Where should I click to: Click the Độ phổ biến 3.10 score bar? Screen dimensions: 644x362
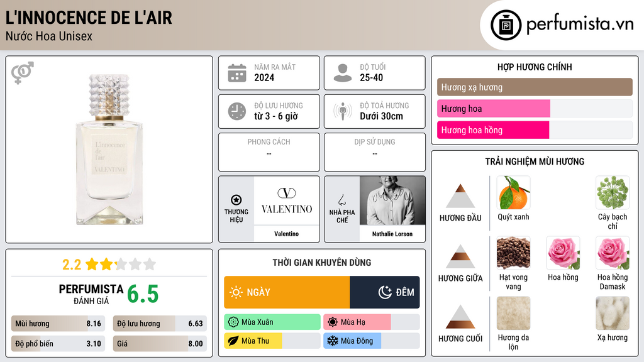[x=58, y=344]
